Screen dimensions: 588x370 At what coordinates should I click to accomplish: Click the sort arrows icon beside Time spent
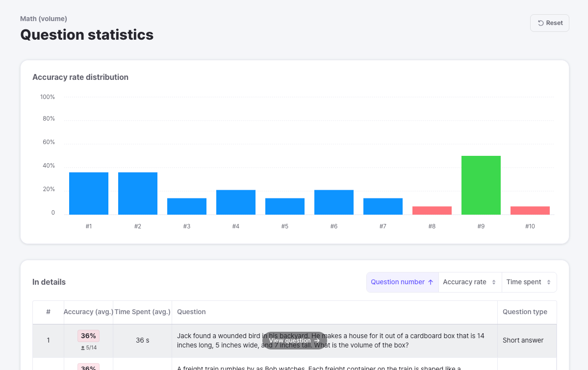(549, 282)
